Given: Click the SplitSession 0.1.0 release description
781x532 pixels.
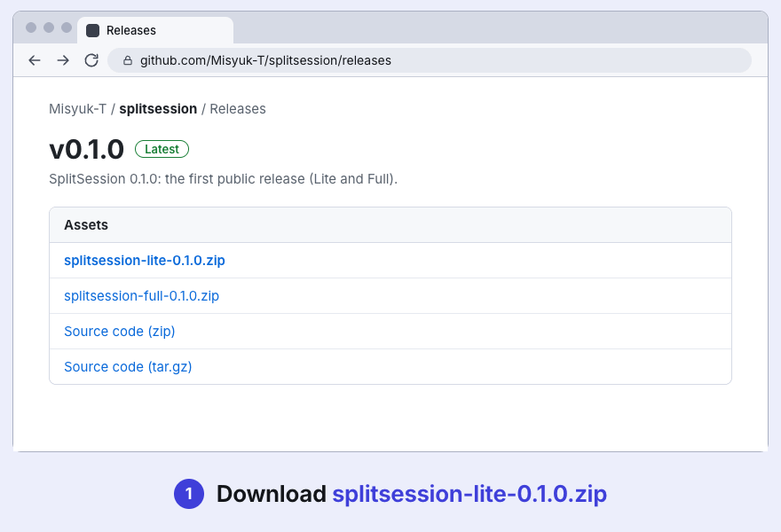Looking at the screenshot, I should pyautogui.click(x=223, y=179).
